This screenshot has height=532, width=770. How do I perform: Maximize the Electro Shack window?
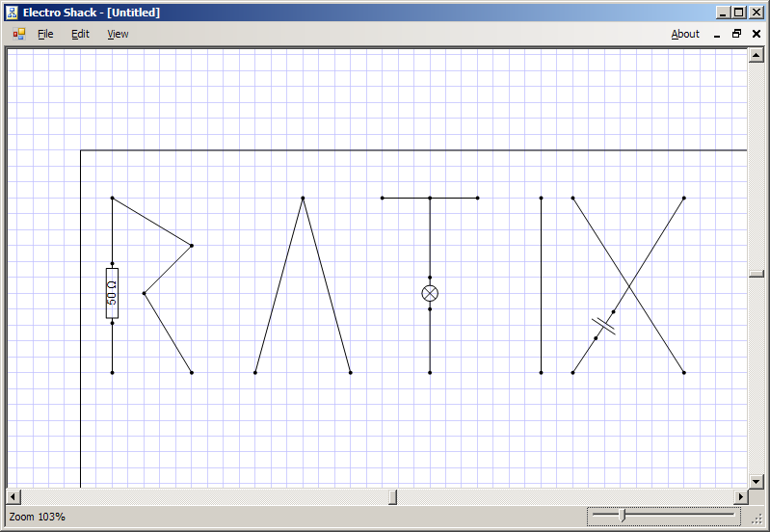click(x=739, y=13)
